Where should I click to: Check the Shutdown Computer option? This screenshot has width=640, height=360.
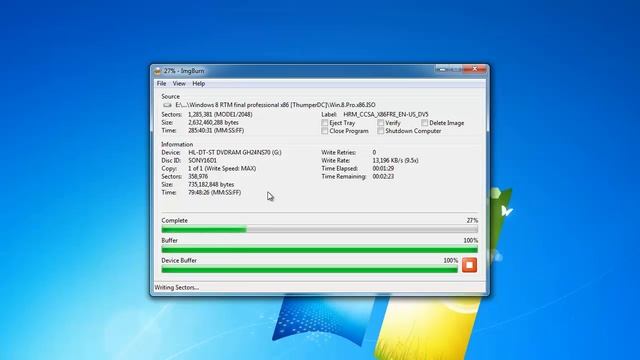(380, 131)
